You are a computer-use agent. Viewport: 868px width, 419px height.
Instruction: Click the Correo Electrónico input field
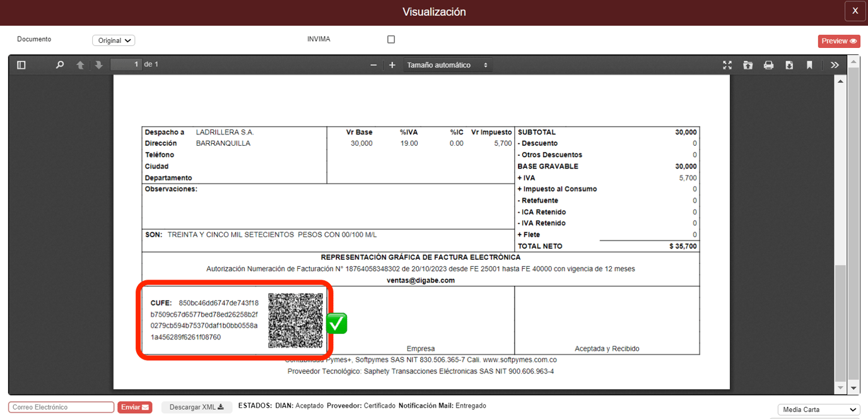61,407
